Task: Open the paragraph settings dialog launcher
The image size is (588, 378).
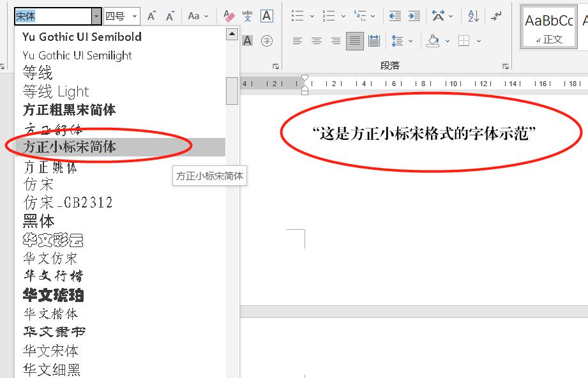Action: [x=504, y=64]
